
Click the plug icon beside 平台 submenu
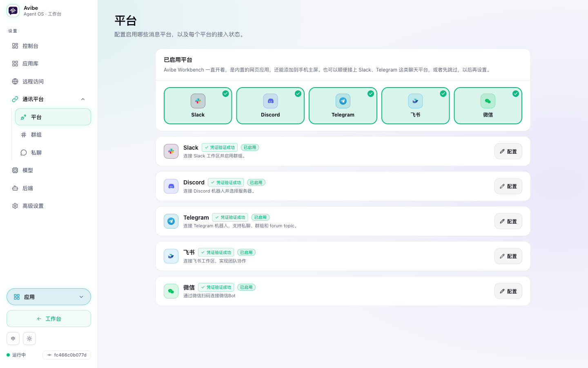(x=24, y=117)
